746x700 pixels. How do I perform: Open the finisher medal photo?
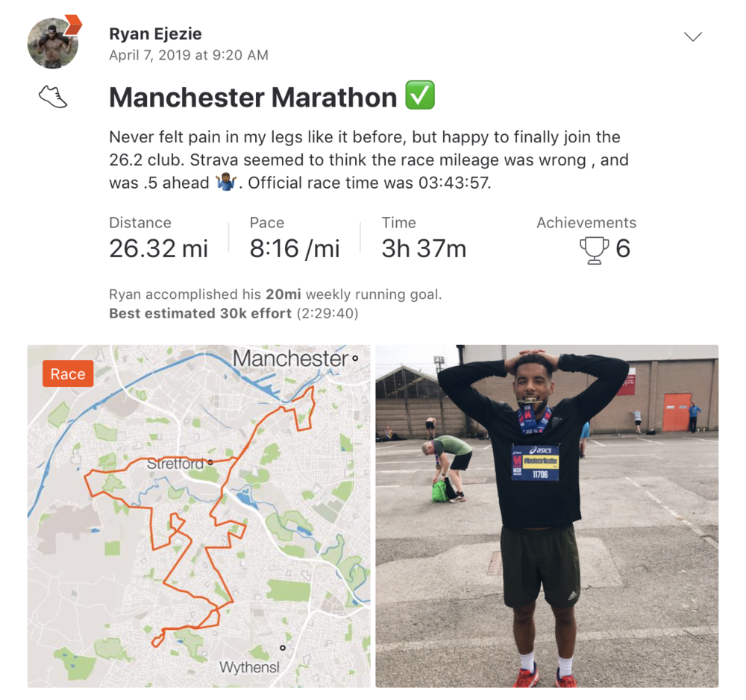(547, 516)
